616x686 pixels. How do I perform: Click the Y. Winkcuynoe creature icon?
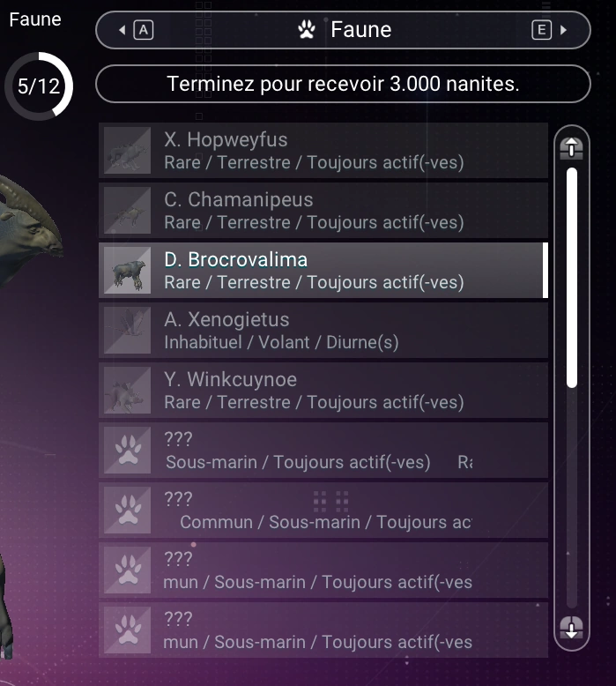point(127,391)
